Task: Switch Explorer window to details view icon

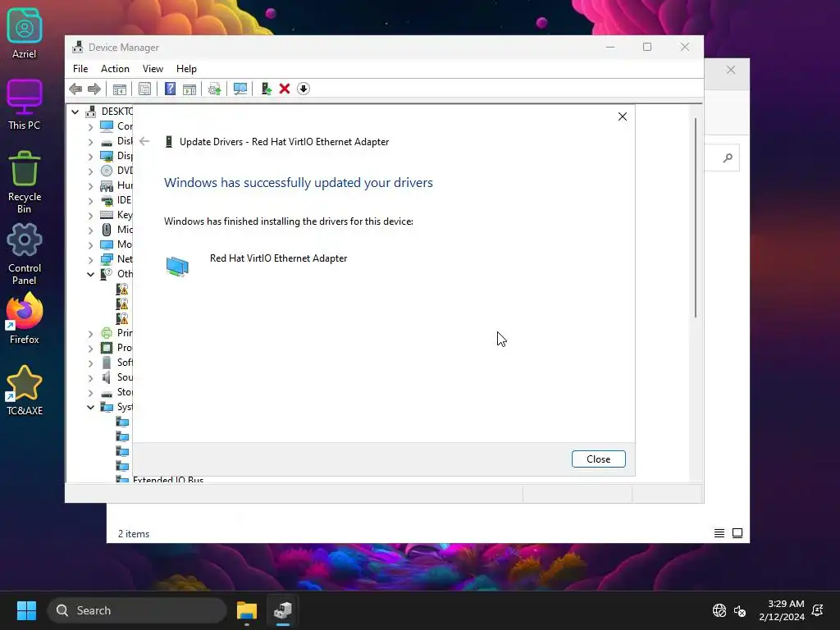Action: pos(719,533)
